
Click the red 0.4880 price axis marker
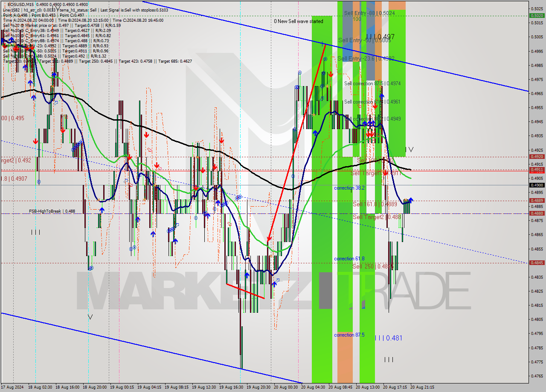click(536, 213)
